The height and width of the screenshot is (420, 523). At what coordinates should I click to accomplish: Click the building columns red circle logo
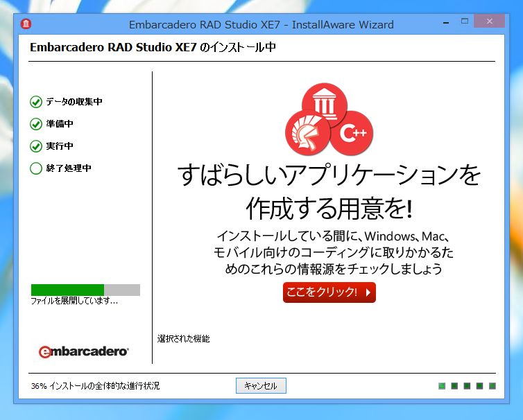[x=325, y=103]
